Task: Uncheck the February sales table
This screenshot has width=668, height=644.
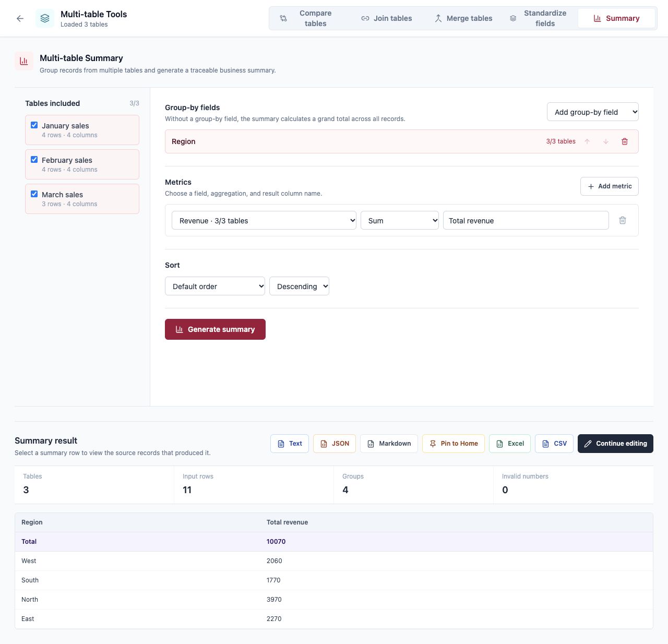Action: point(34,160)
